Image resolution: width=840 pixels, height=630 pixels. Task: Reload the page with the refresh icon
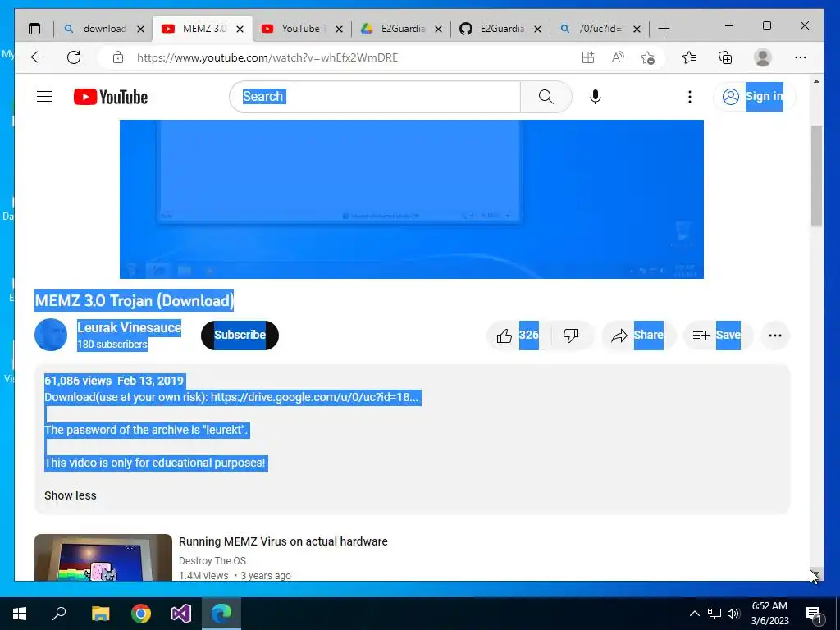pos(74,57)
